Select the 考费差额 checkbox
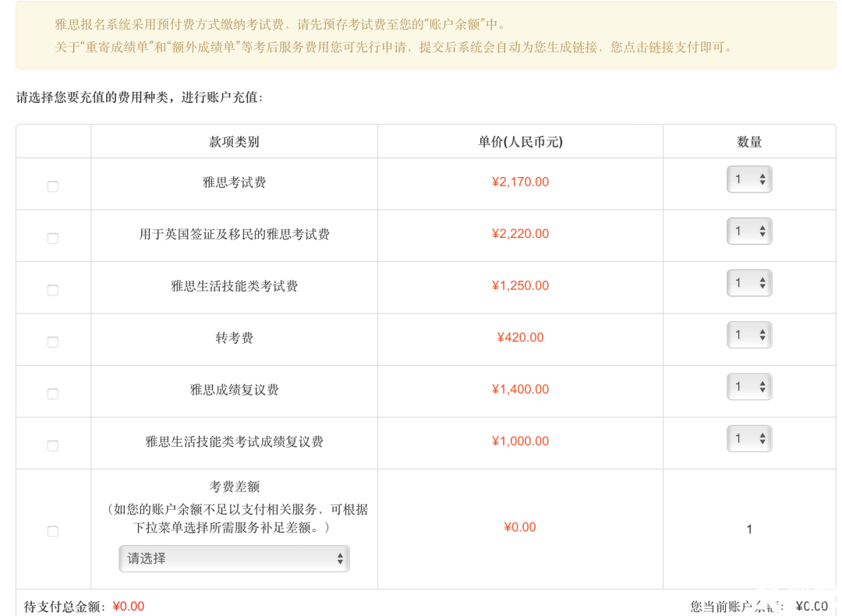This screenshot has width=842, height=616. tap(53, 531)
